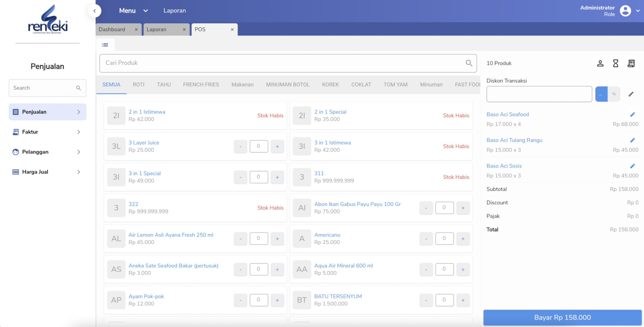Image resolution: width=644 pixels, height=327 pixels.
Task: Decrease Abon Ikan Gabus quantity
Action: pos(426,208)
